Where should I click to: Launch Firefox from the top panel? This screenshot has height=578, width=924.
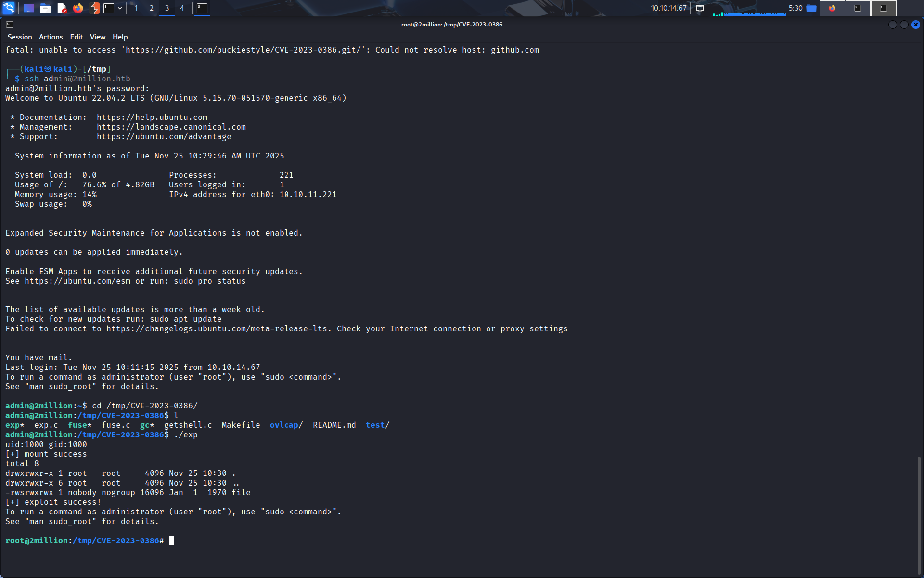[x=78, y=8]
